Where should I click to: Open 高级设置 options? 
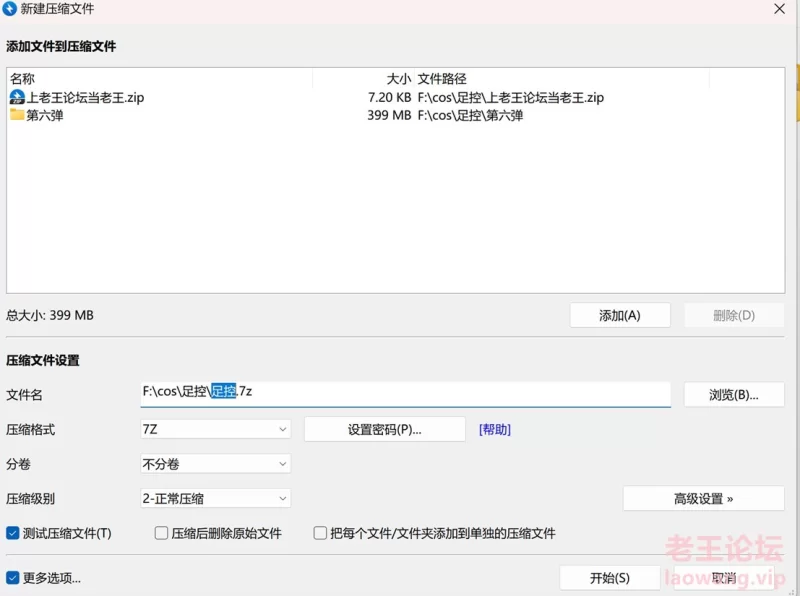pos(702,498)
